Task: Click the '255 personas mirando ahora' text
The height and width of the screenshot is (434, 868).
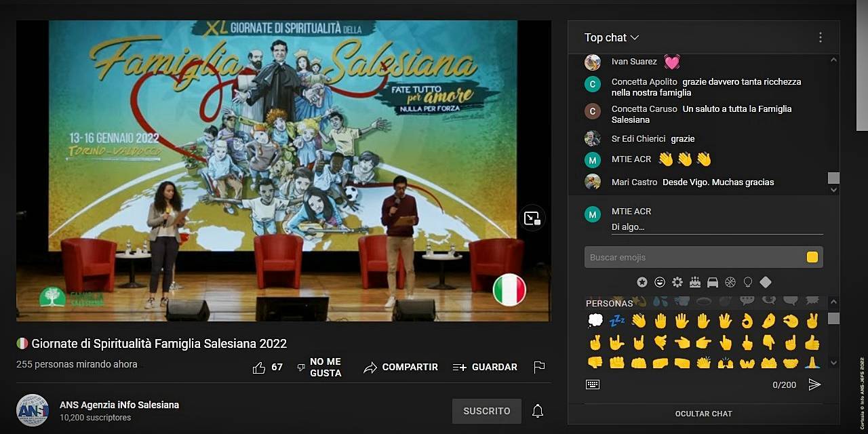Action: [77, 364]
